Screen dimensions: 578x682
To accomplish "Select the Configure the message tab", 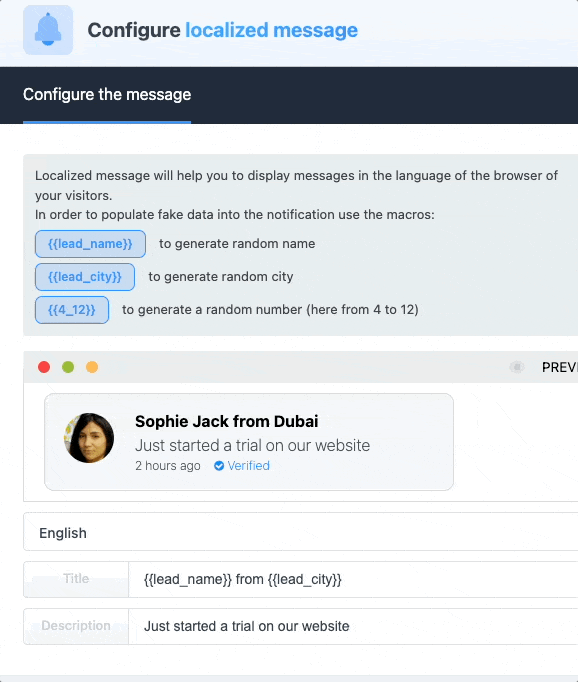I will coord(107,95).
